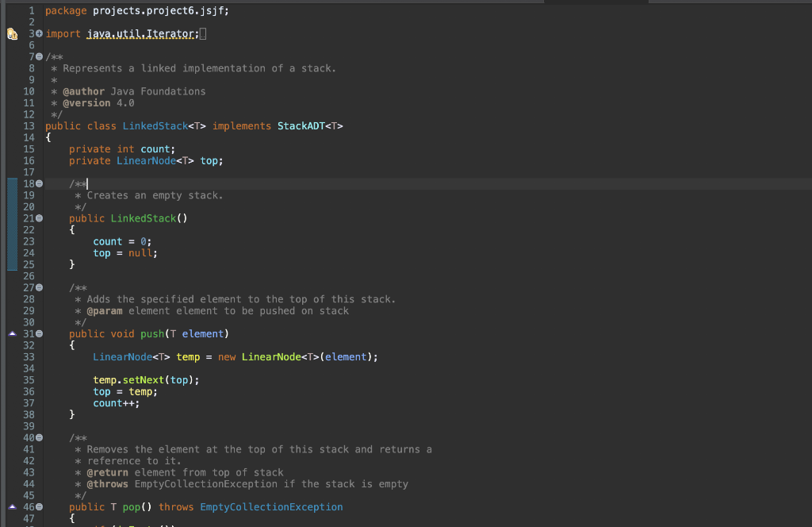Collapse the Javadoc comment at line 27
Viewport: 812px width, 527px height.
tap(40, 287)
